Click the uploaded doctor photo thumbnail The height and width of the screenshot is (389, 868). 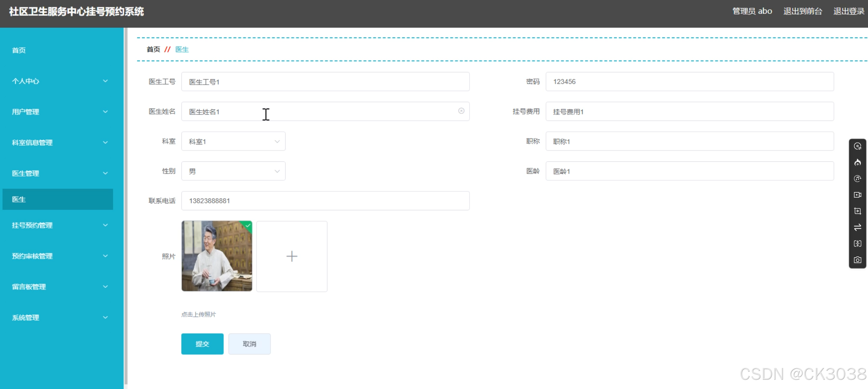pyautogui.click(x=216, y=256)
